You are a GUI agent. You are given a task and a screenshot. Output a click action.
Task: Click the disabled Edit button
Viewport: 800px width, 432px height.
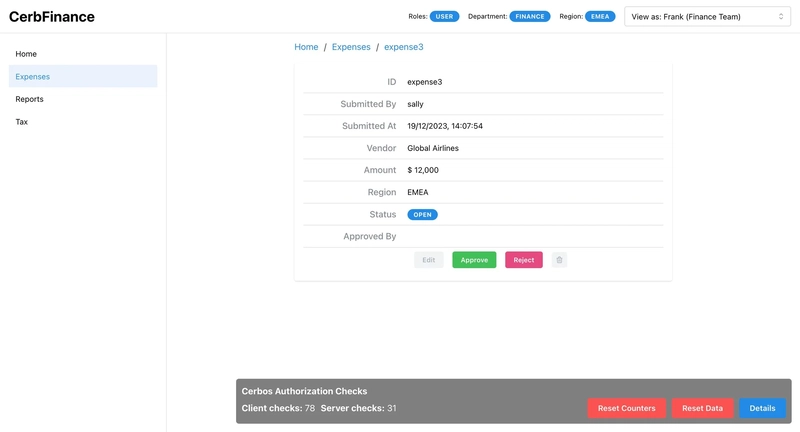pos(429,260)
